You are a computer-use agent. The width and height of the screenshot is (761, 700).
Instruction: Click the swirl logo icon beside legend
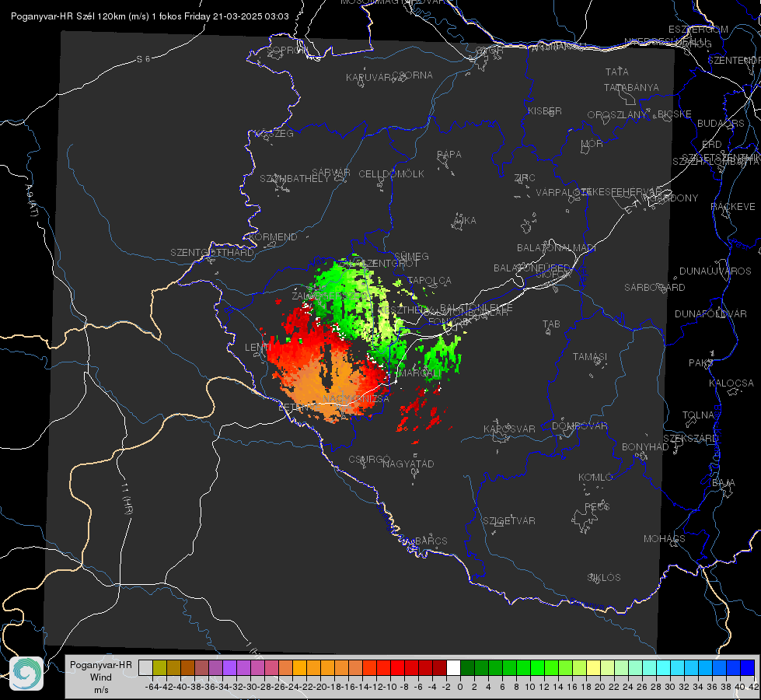pyautogui.click(x=26, y=674)
